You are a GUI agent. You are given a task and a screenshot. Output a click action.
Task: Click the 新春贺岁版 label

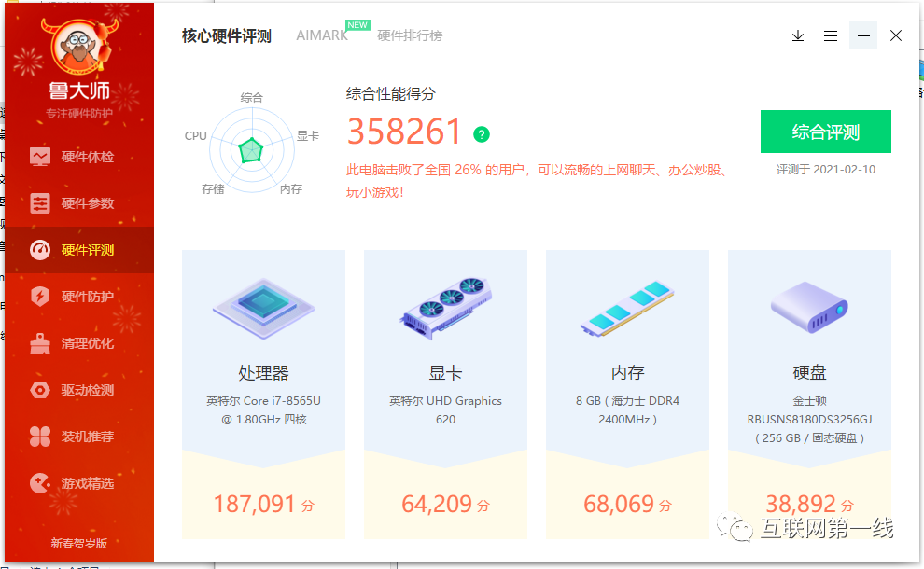pyautogui.click(x=79, y=543)
